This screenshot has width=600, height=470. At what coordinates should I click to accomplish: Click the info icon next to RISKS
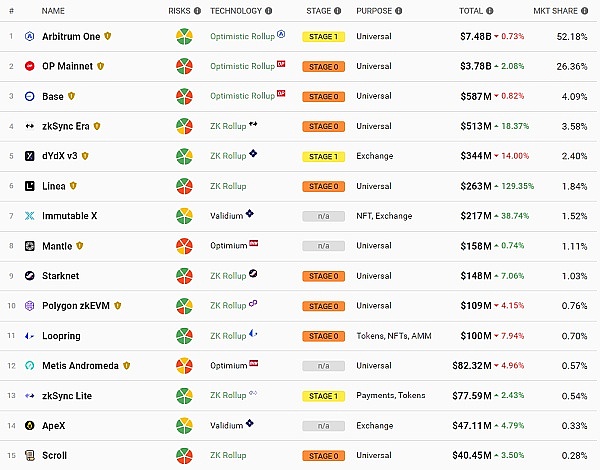point(197,11)
